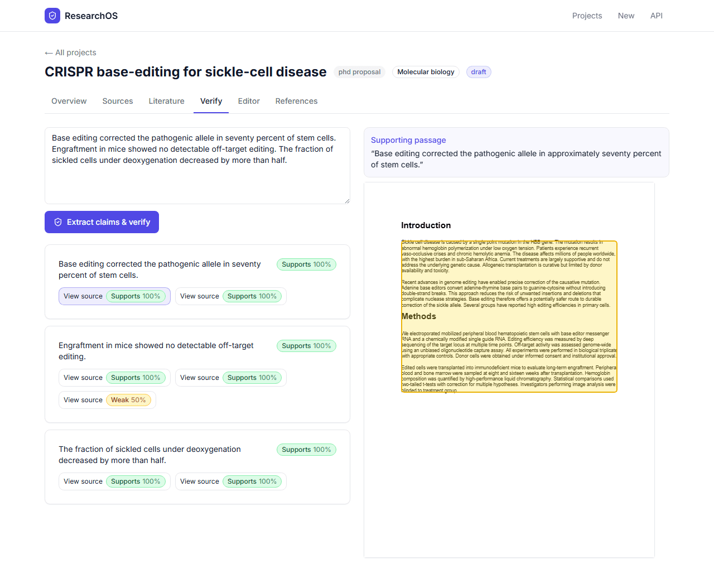714x588 pixels.
Task: Open first View source for sickled cells claim
Action: coord(114,481)
